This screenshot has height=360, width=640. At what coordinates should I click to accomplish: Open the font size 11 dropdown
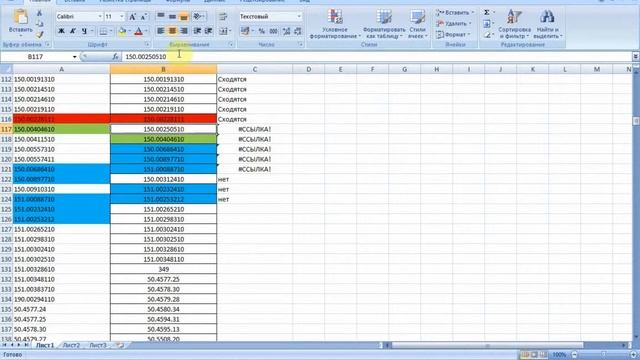tap(122, 17)
